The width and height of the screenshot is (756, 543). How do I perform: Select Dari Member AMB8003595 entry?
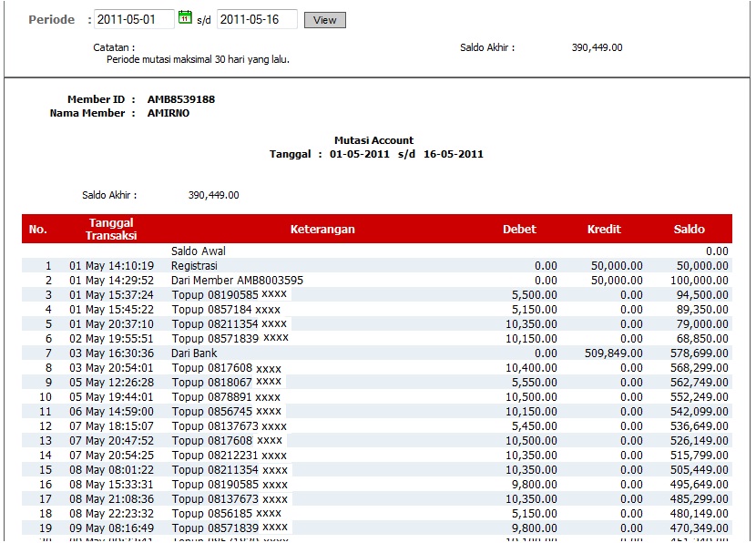pos(237,281)
